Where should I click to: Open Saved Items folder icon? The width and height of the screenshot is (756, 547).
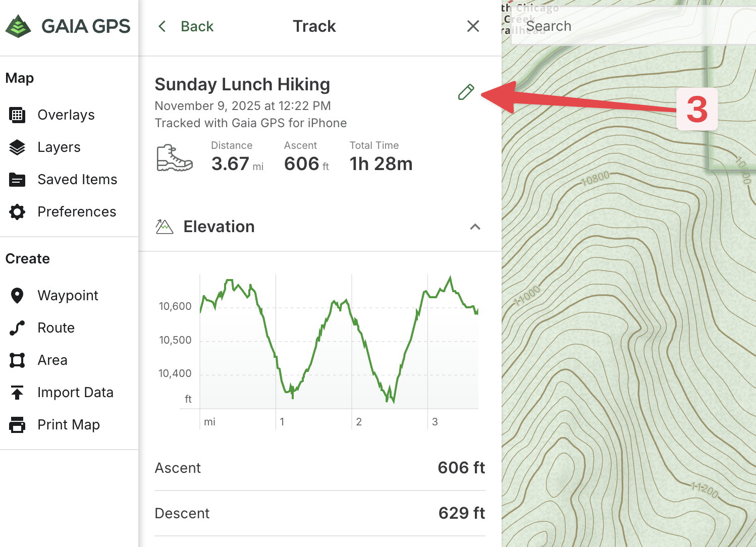coord(17,180)
